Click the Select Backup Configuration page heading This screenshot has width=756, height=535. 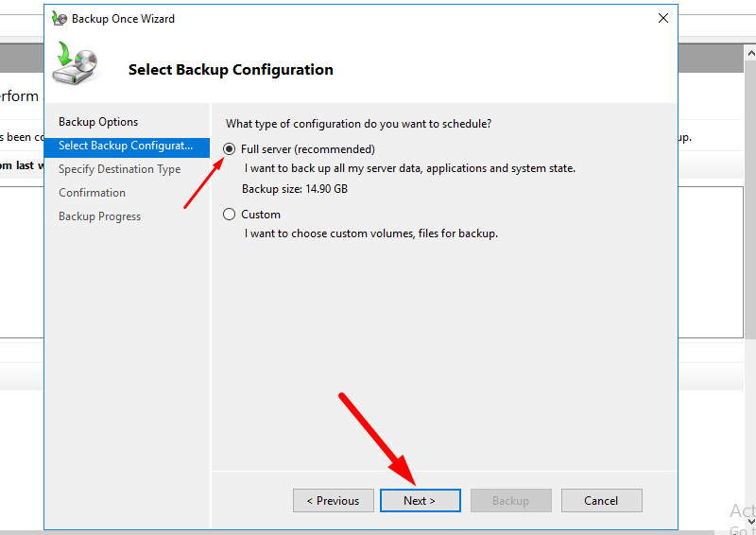tap(231, 70)
